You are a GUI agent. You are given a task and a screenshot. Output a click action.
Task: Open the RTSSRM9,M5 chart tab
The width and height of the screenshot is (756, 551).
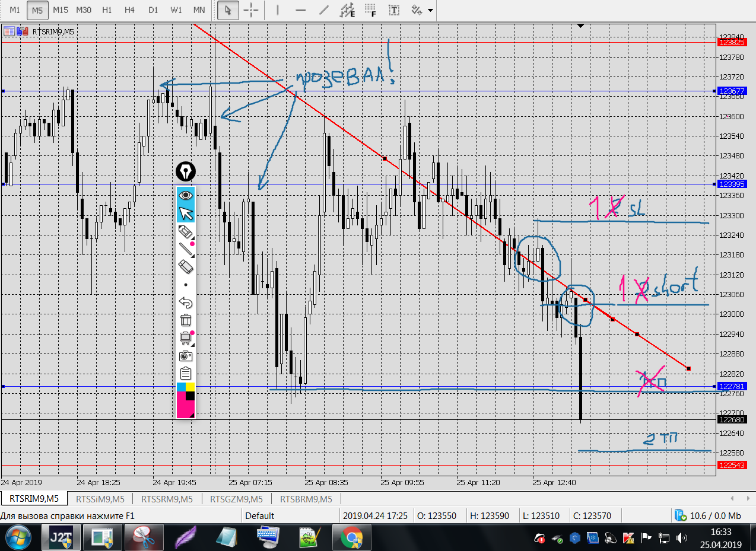167,499
